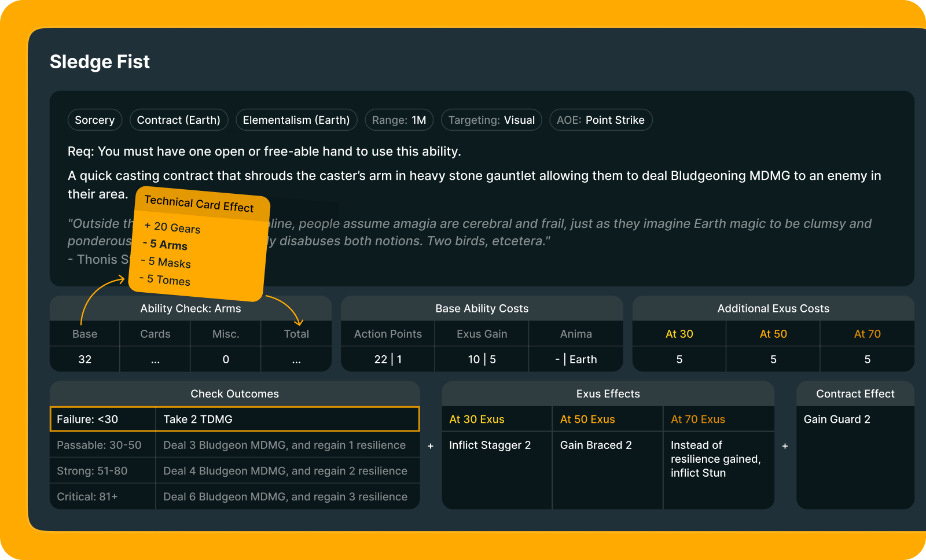Click the Sledge Fist title
Screen dimensions: 926x560
(x=100, y=61)
